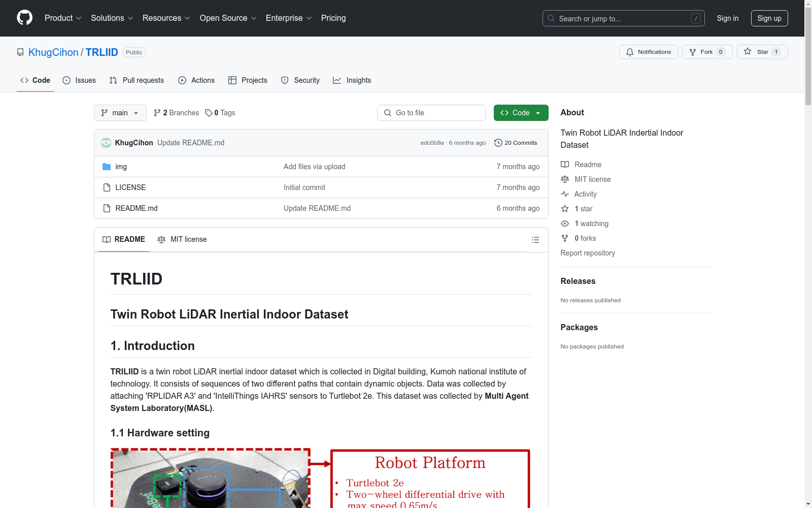Click the hardware setting image thumbnail

(x=321, y=478)
